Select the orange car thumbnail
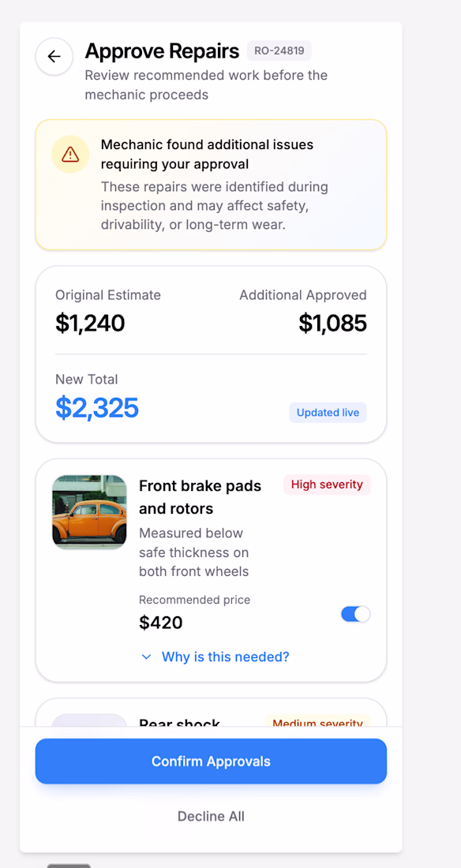The image size is (461, 868). pyautogui.click(x=89, y=512)
